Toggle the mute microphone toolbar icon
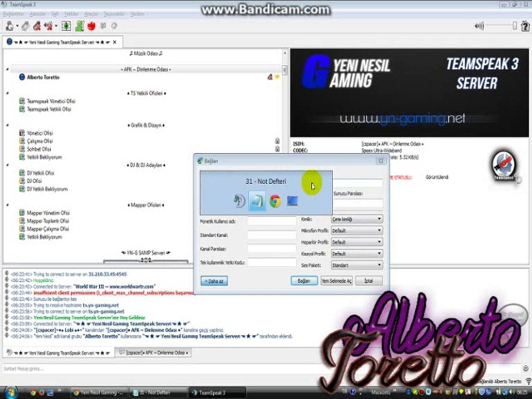 click(x=37, y=26)
